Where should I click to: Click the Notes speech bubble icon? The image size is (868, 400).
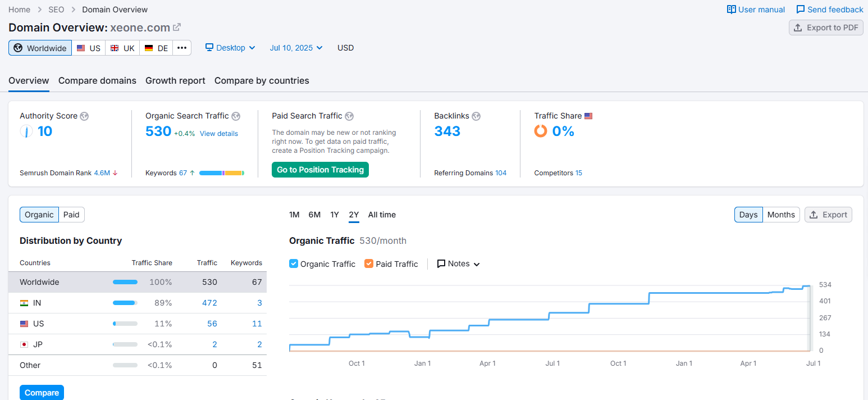(441, 263)
